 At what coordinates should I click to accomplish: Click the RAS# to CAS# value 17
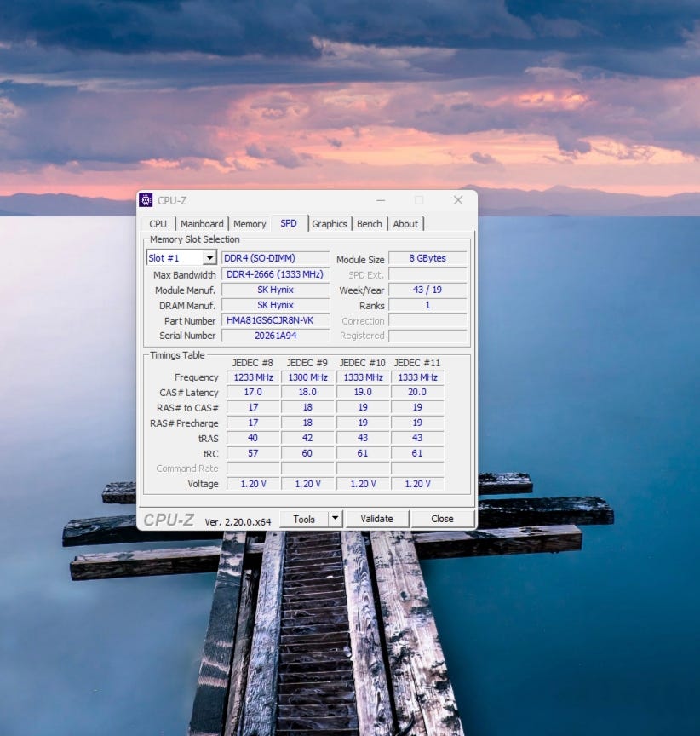(253, 407)
